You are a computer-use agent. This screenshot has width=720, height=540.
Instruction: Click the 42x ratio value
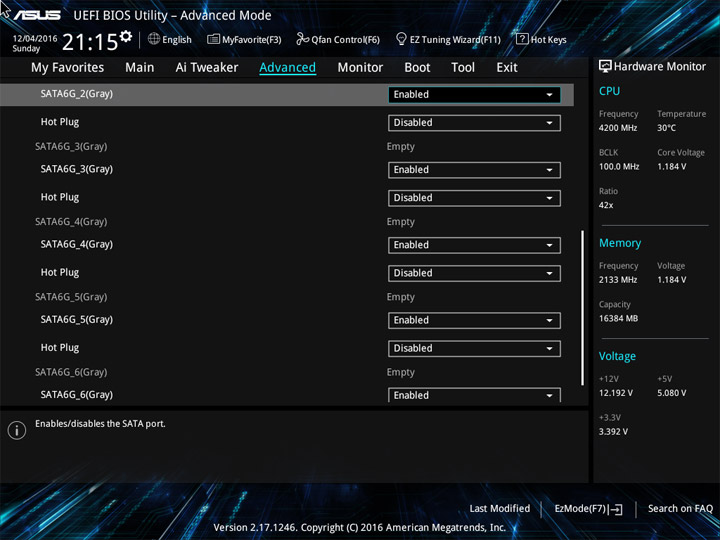click(606, 205)
